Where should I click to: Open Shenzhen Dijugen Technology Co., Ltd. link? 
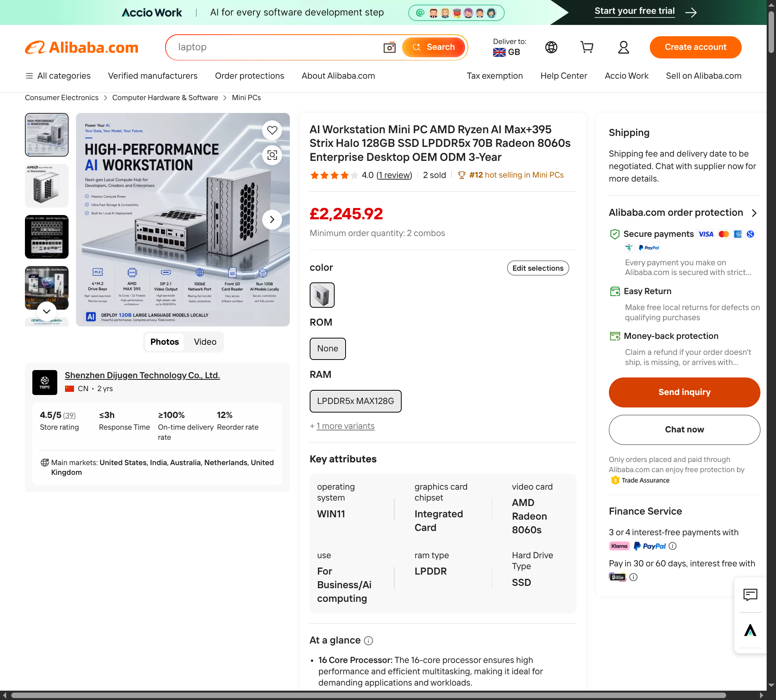(x=142, y=375)
